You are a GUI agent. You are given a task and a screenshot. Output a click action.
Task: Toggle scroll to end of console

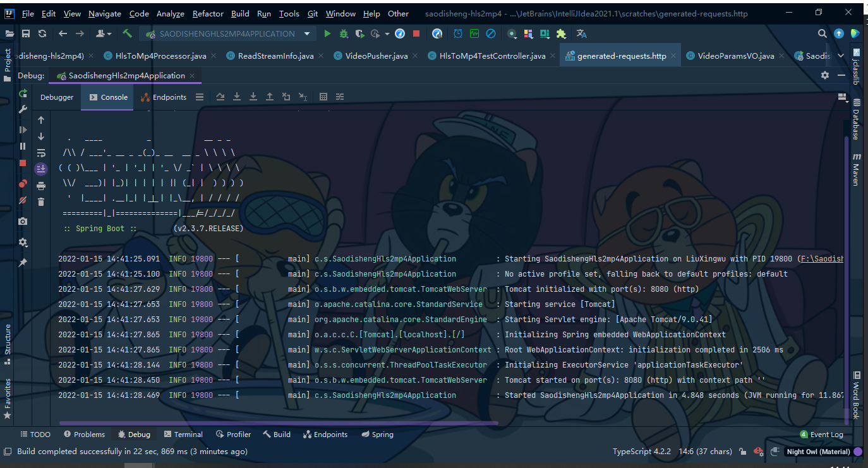(x=41, y=169)
